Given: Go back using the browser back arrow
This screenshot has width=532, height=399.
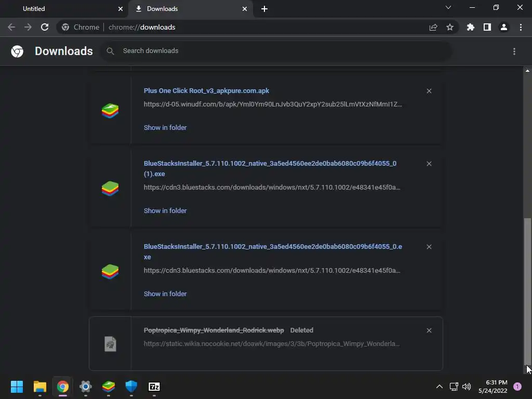Looking at the screenshot, I should 11,27.
